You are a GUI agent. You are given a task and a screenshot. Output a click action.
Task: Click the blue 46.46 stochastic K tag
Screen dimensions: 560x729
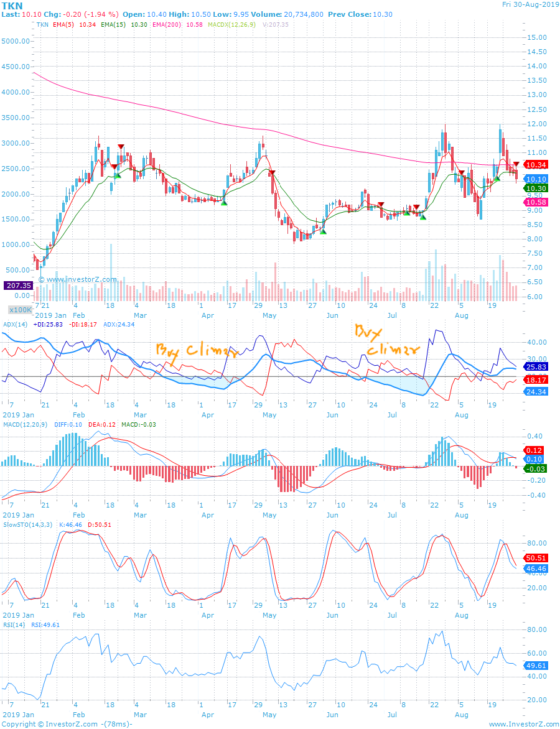536,569
